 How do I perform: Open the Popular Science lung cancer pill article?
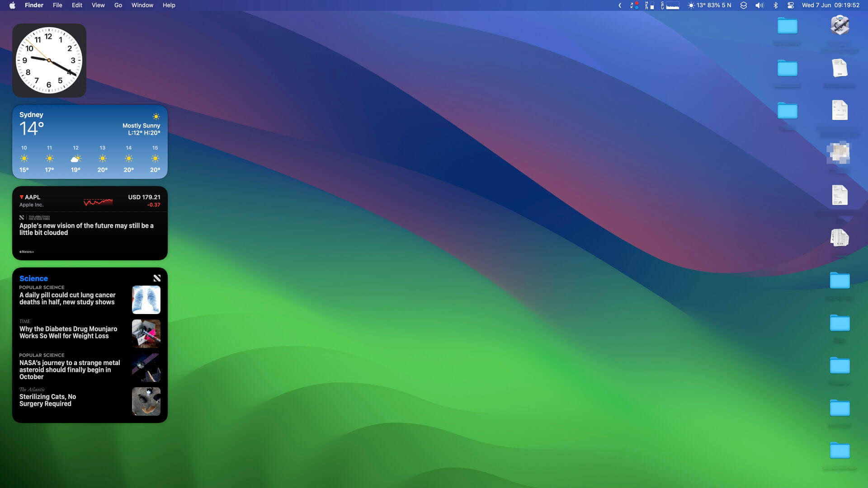tap(67, 298)
